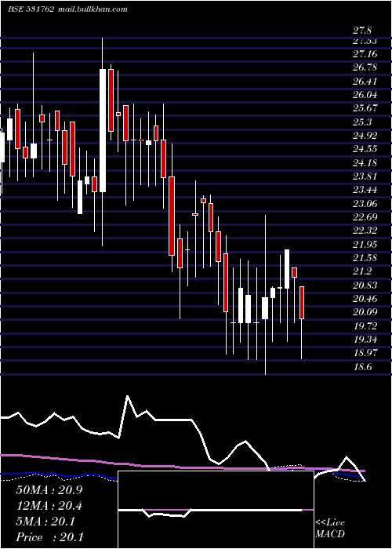Select the 19.34 price axis label
392x549 pixels.
coord(365,340)
